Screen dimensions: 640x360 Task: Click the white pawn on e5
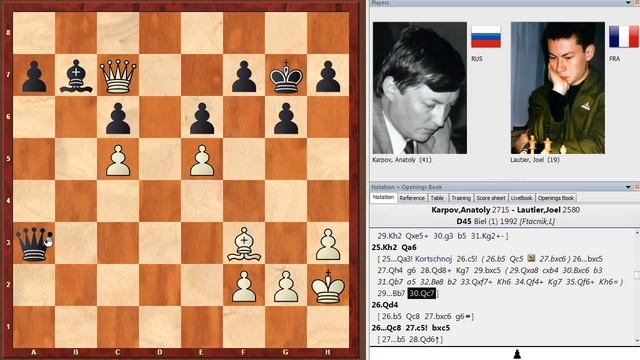tap(202, 160)
